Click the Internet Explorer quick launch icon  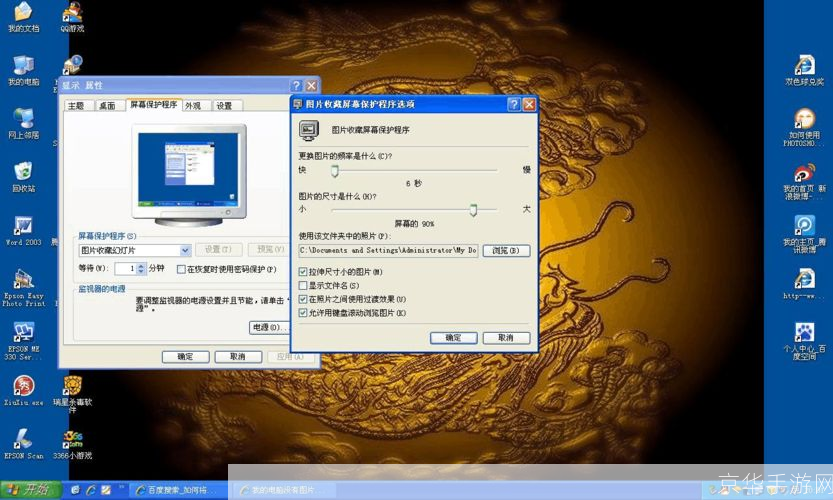point(90,490)
